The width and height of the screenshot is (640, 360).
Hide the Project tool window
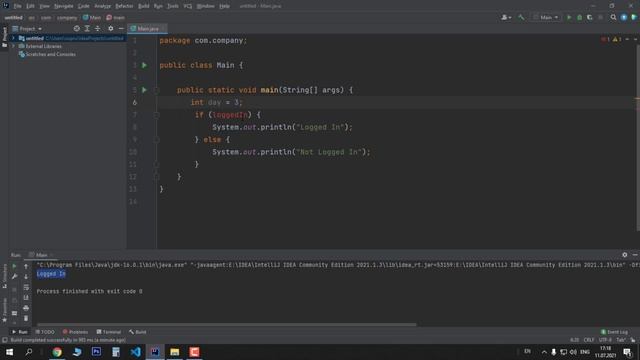[121, 29]
